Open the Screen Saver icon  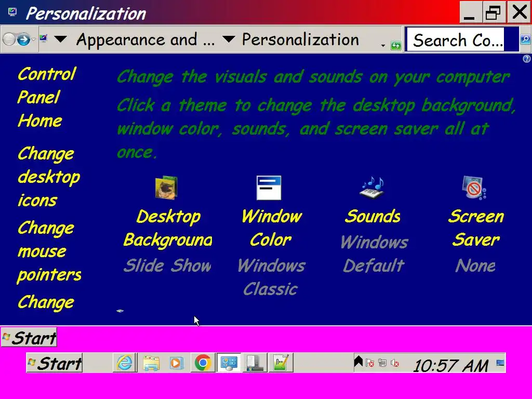tap(474, 188)
